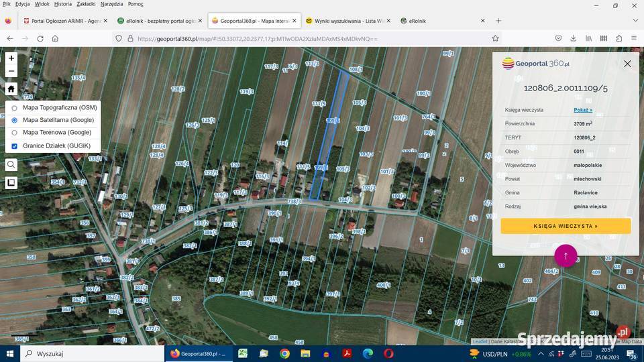Switch to Wyniki wyszukiwania tab
This screenshot has height=362, width=644.
(347, 21)
